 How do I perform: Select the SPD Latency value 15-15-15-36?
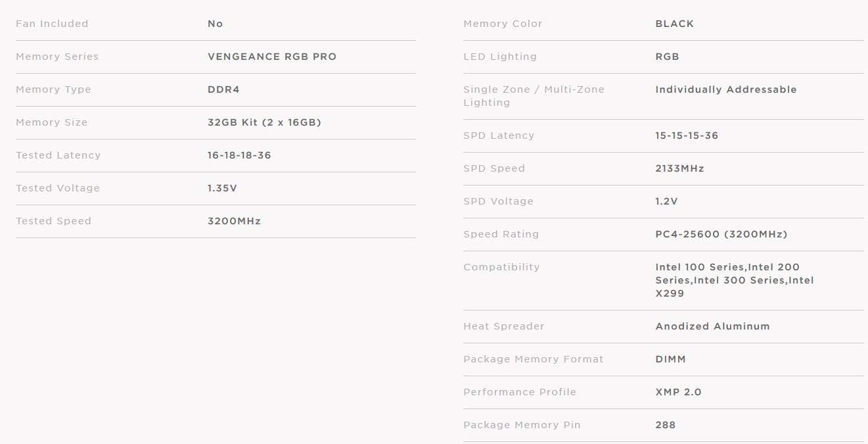click(x=687, y=136)
